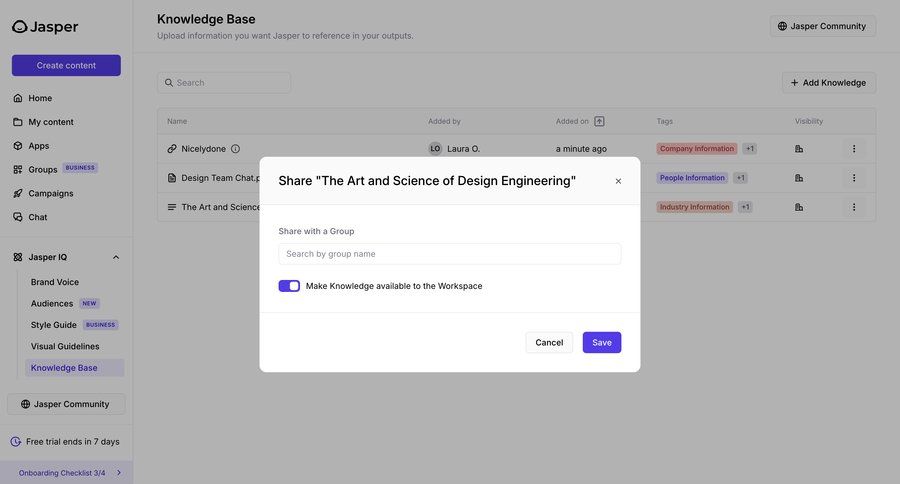Image resolution: width=900 pixels, height=484 pixels.
Task: Click visibility icon in the Nicelydone row
Action: pos(799,149)
